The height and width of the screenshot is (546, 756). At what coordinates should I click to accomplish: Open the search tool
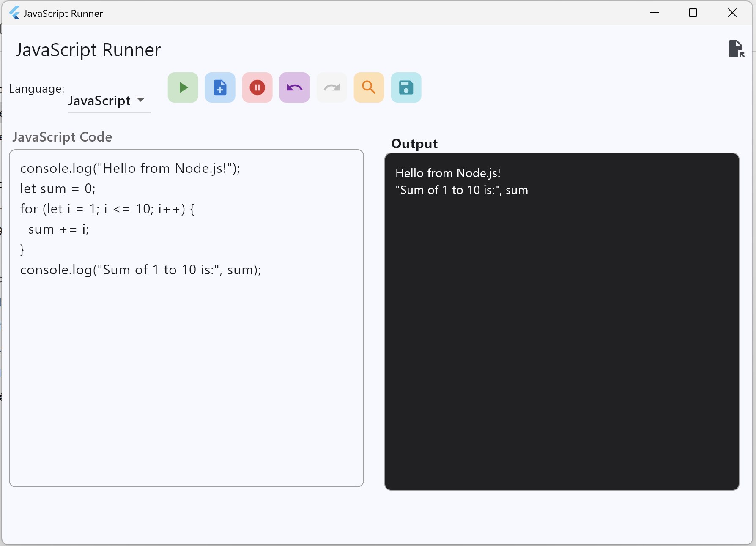[x=369, y=87]
